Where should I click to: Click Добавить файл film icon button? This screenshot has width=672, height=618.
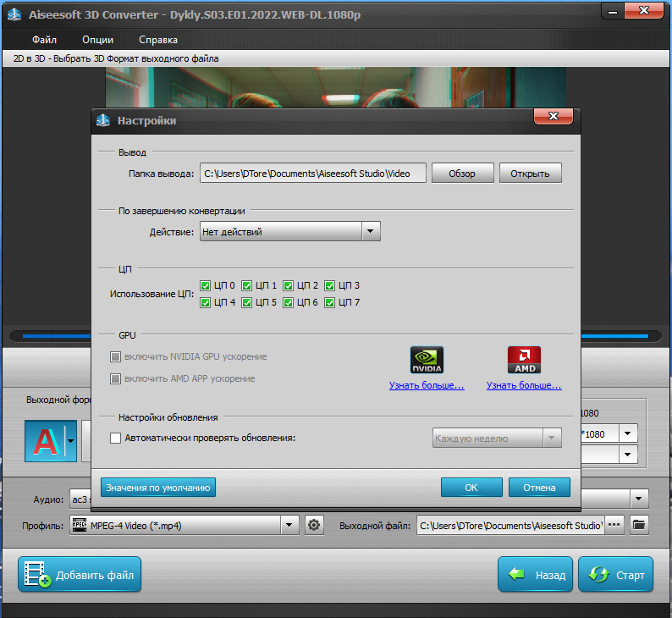coord(80,574)
